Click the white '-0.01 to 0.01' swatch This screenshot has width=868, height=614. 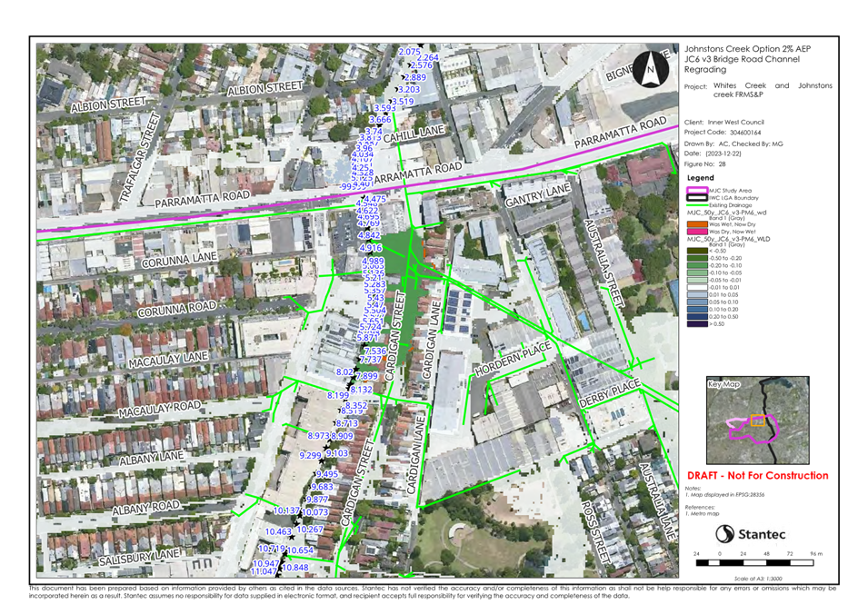point(697,287)
